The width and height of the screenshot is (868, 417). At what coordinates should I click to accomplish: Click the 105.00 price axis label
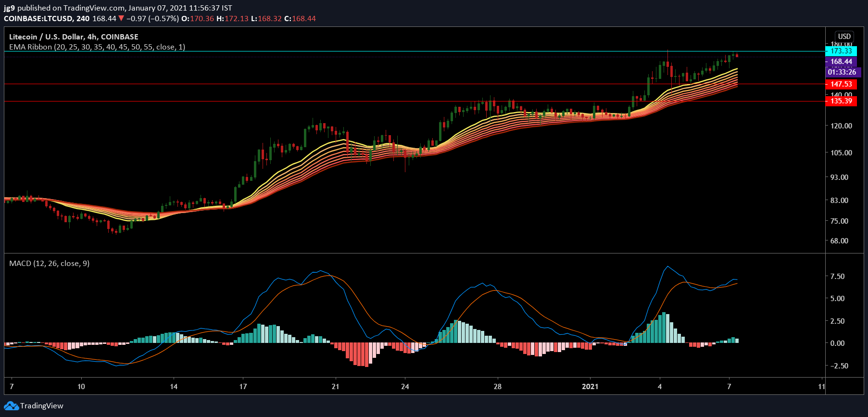click(x=841, y=153)
